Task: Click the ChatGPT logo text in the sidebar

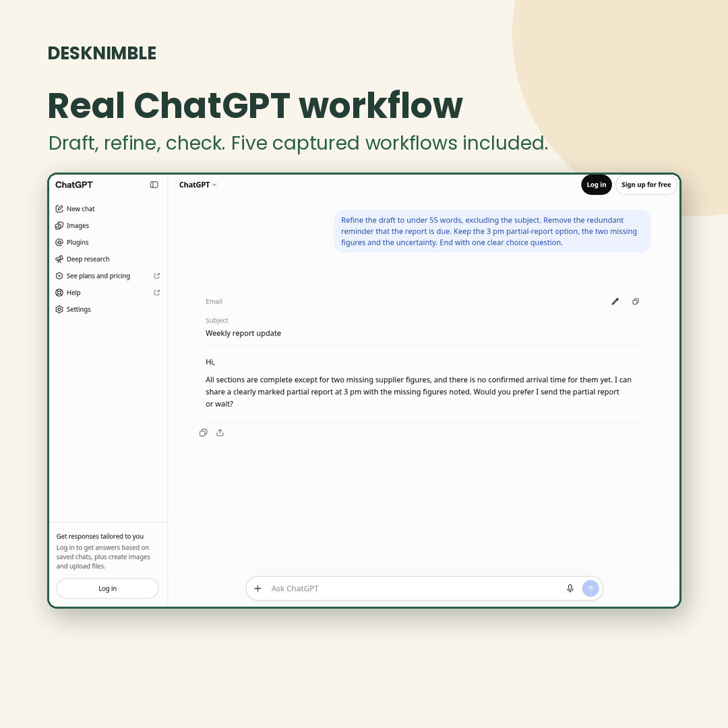Action: [74, 185]
